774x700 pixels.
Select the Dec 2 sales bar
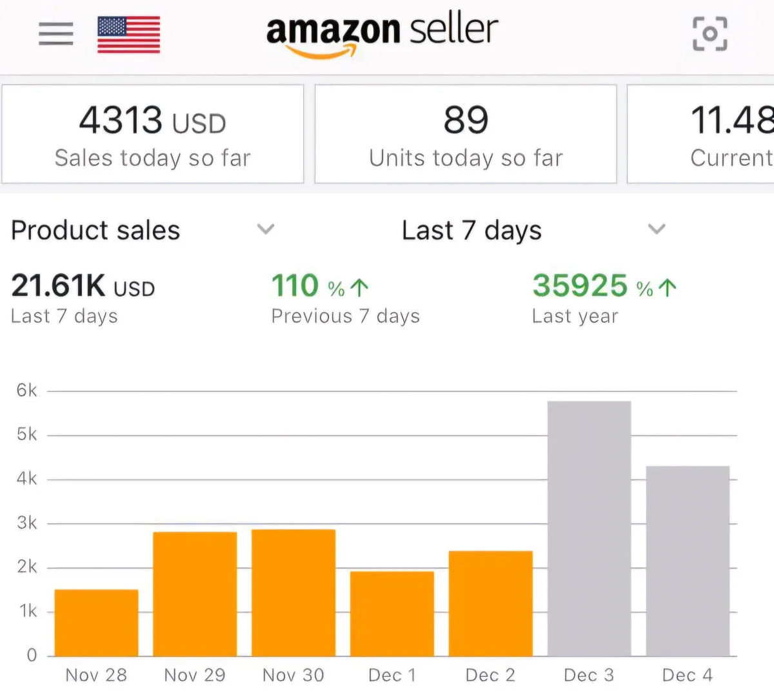(491, 603)
